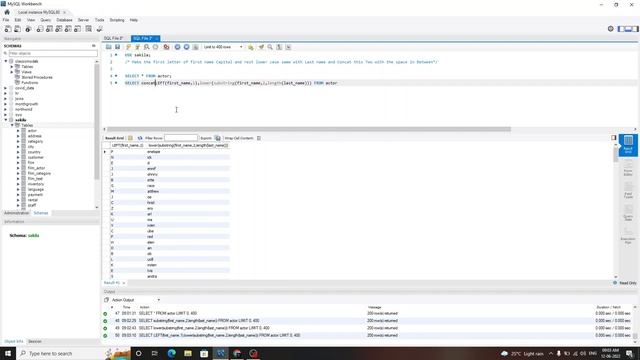Toggle word wrapping in editor
Viewport: 640px width, 360px height.
click(288, 47)
